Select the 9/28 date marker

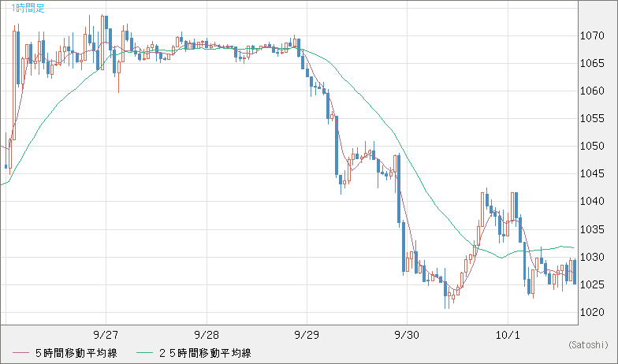click(x=207, y=333)
